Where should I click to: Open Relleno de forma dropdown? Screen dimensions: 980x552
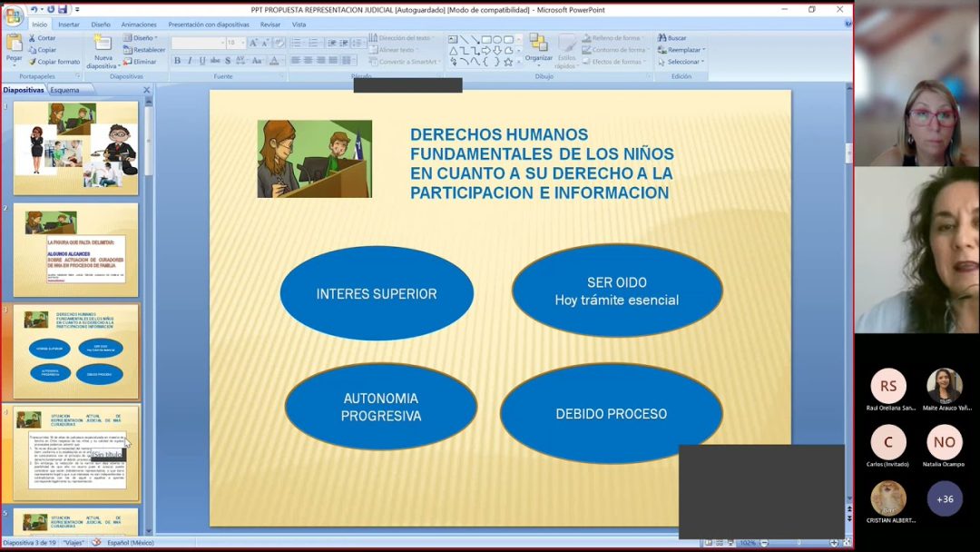pos(614,38)
